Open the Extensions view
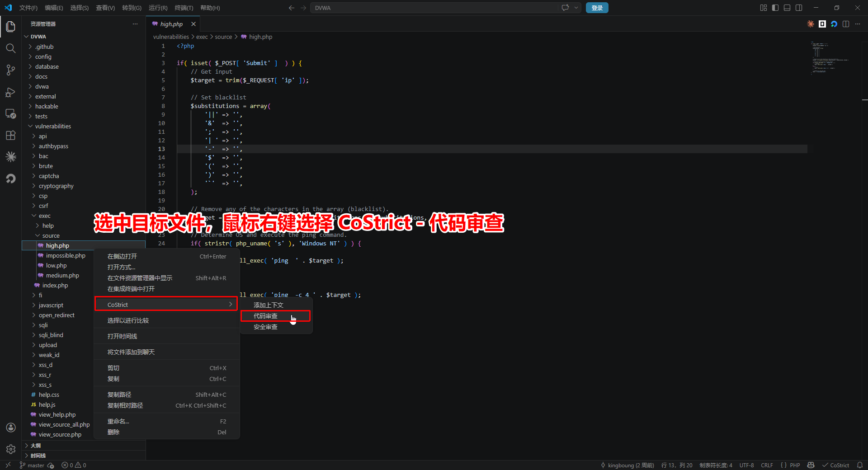The width and height of the screenshot is (868, 470). pos(11,135)
